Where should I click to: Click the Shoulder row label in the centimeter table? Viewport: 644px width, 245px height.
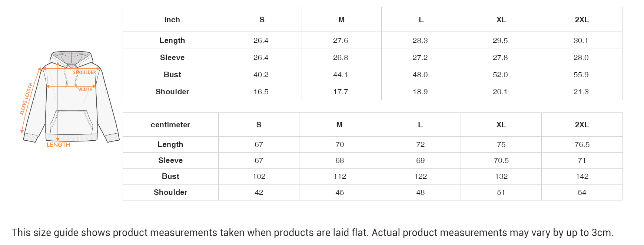point(170,192)
